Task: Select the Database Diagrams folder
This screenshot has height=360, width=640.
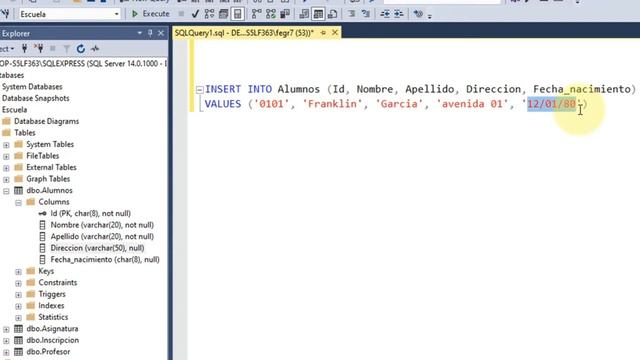Action: point(46,121)
